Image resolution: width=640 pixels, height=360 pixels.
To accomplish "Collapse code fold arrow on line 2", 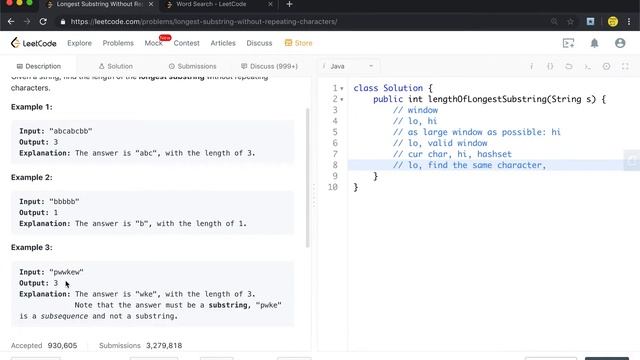I will pyautogui.click(x=342, y=99).
